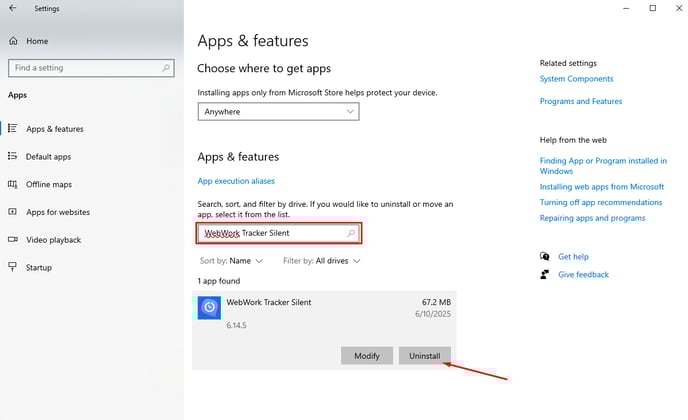Select the Startup sidebar icon
The height and width of the screenshot is (420, 688).
(x=13, y=267)
